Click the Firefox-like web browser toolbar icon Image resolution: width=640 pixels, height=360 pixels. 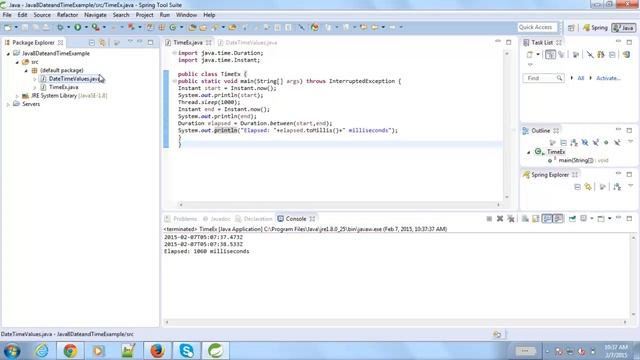[x=315, y=27]
